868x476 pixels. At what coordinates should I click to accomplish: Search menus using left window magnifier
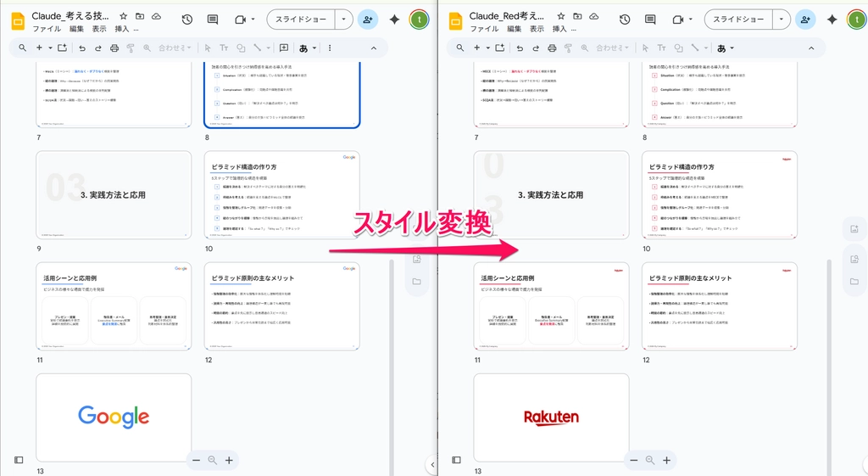coord(23,48)
